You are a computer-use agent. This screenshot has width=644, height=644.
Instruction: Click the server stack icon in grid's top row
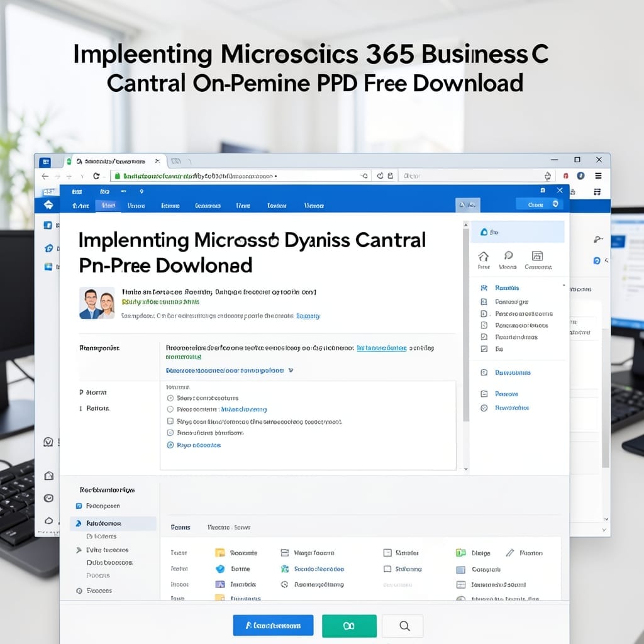[285, 553]
